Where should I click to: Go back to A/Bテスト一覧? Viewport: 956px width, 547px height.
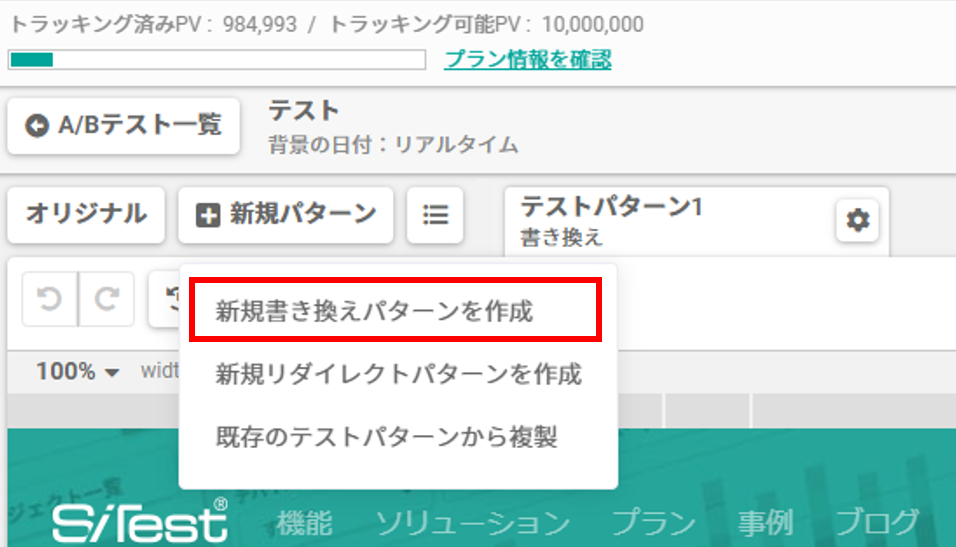(123, 126)
